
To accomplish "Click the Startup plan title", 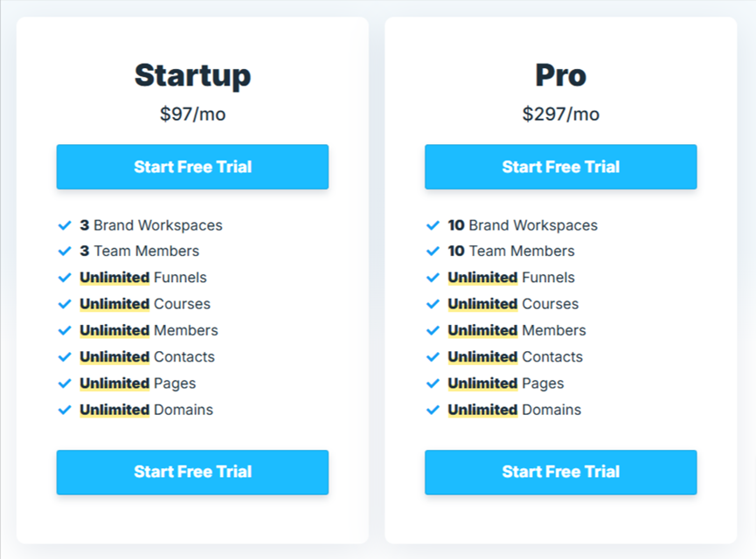I will [x=192, y=76].
